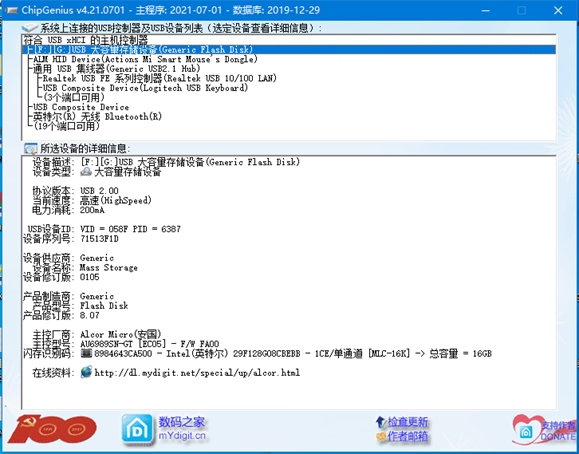This screenshot has width=579, height=454.
Task: Click the magnifier icon beside 所选设备的详细信息
Action: [30, 149]
